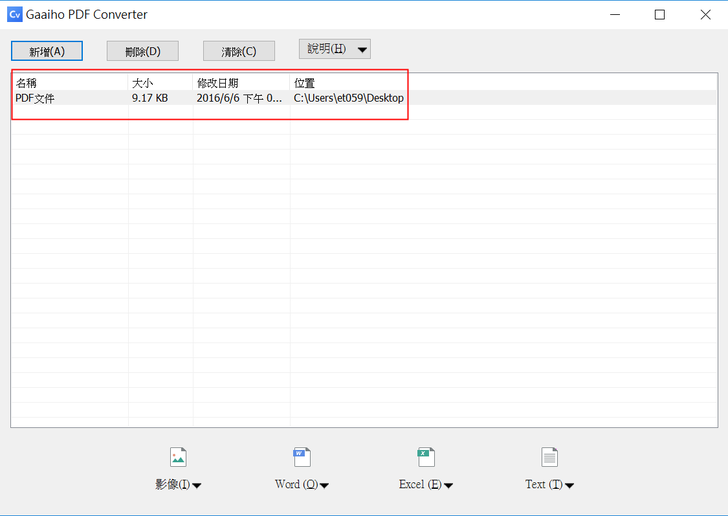Maximize the Gaaiho PDF Converter window
The image size is (728, 516).
[x=659, y=14]
